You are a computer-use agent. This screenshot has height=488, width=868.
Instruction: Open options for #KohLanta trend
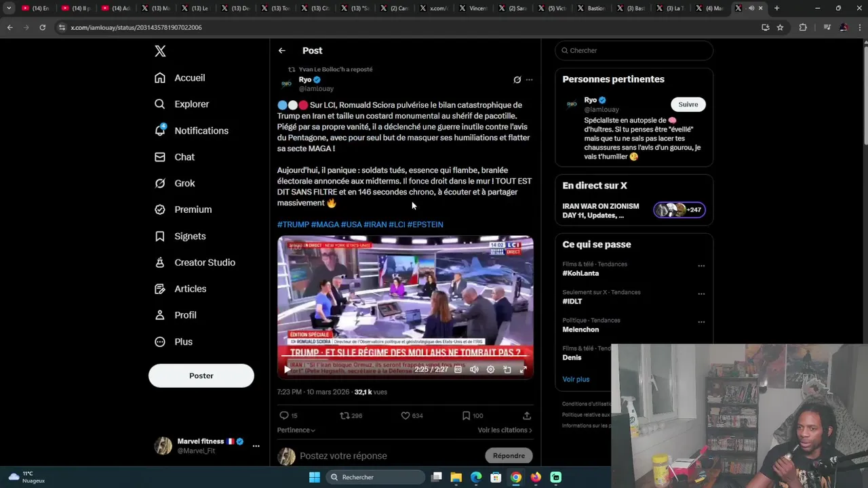[701, 266]
